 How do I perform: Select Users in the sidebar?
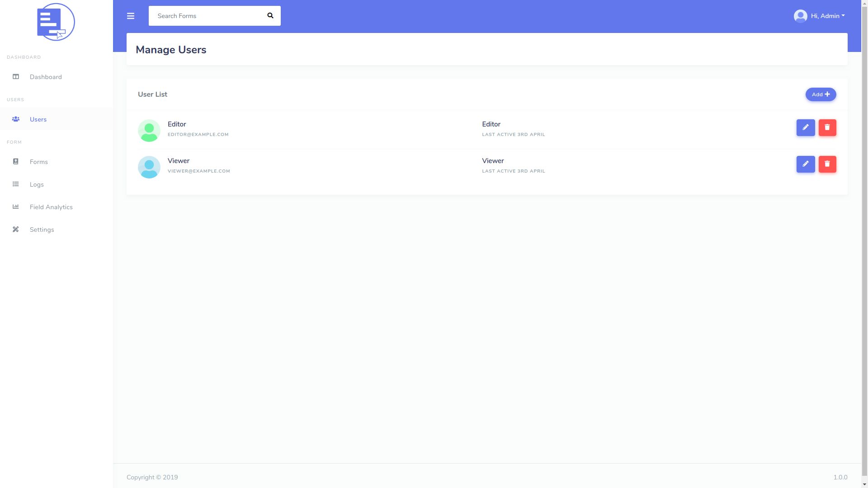[x=38, y=119]
